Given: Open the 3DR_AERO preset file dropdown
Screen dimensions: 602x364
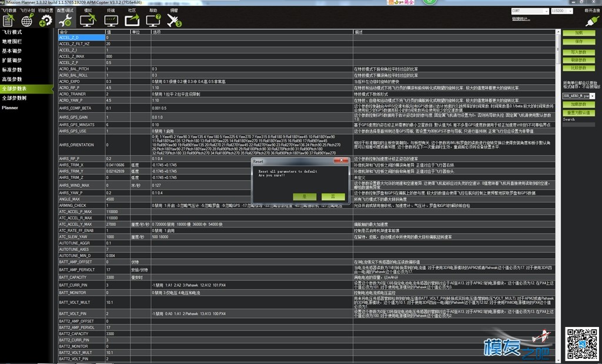Looking at the screenshot, I should (x=578, y=96).
